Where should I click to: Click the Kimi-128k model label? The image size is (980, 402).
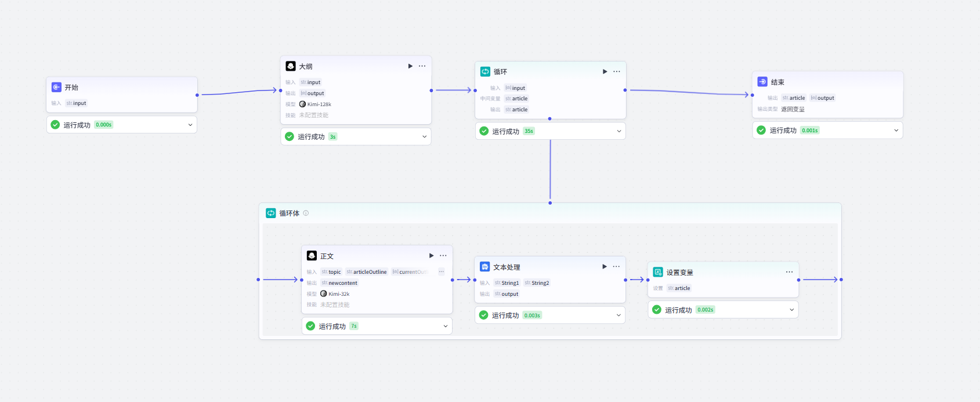point(319,104)
